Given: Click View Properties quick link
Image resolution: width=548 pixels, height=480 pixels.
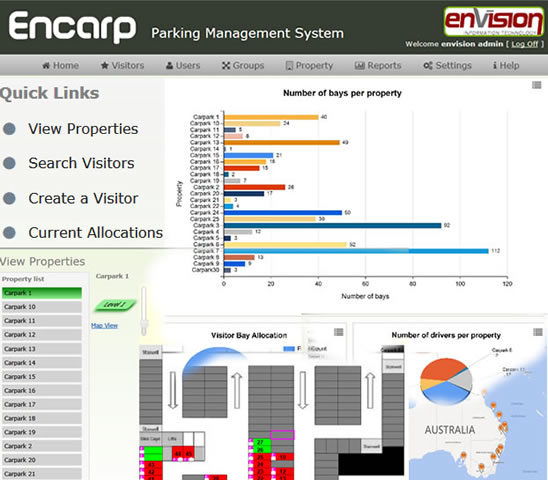Looking at the screenshot, I should tap(83, 129).
